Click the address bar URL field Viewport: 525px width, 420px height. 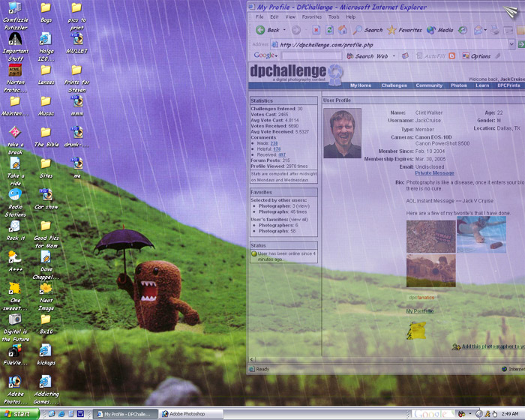391,44
